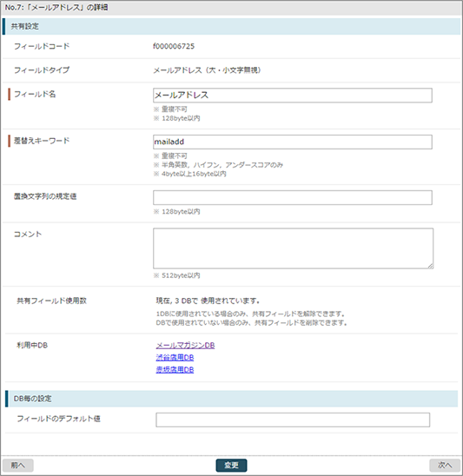Open the 渋谷店用DB link
Image resolution: width=463 pixels, height=476 pixels.
pos(175,358)
